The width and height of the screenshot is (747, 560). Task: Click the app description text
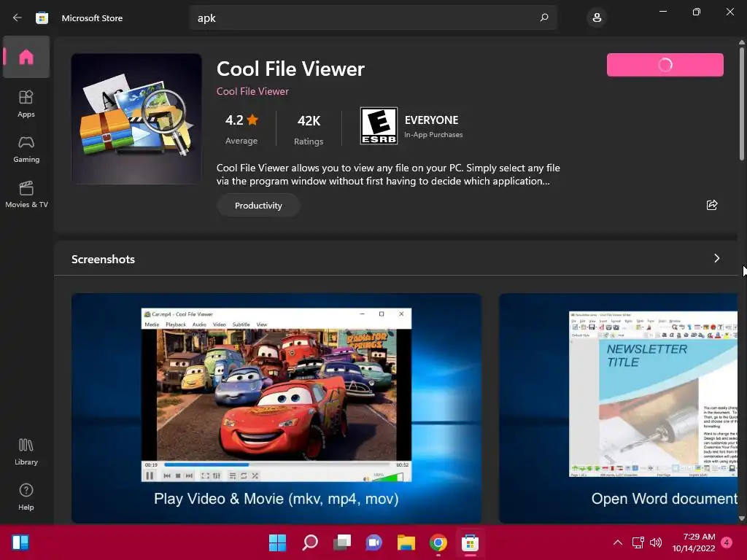tap(388, 174)
